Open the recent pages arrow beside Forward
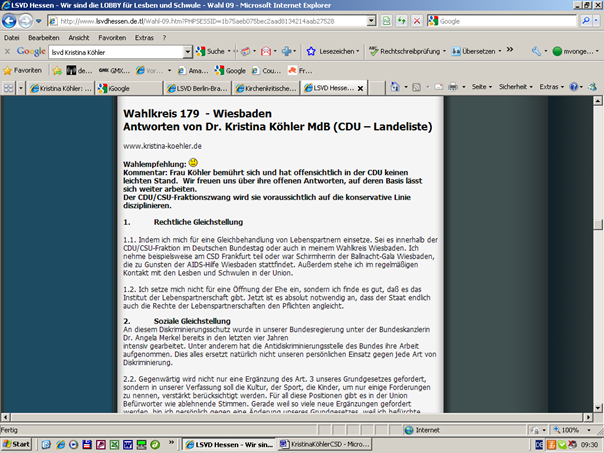 coord(39,21)
